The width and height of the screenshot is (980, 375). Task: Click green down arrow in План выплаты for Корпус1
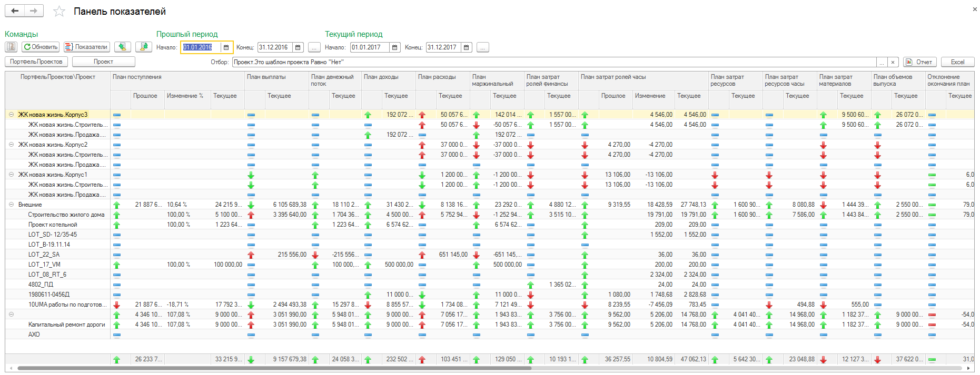(x=251, y=175)
